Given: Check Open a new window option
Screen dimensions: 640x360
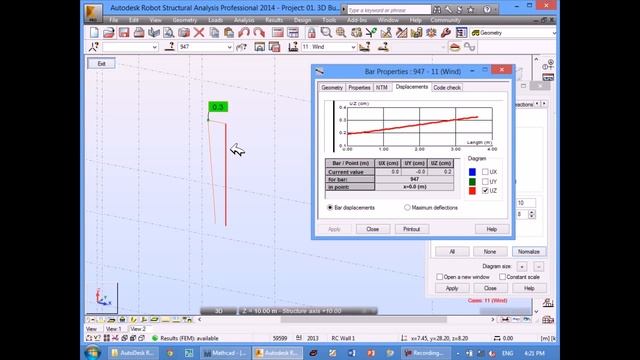Looking at the screenshot, I should [x=440, y=277].
